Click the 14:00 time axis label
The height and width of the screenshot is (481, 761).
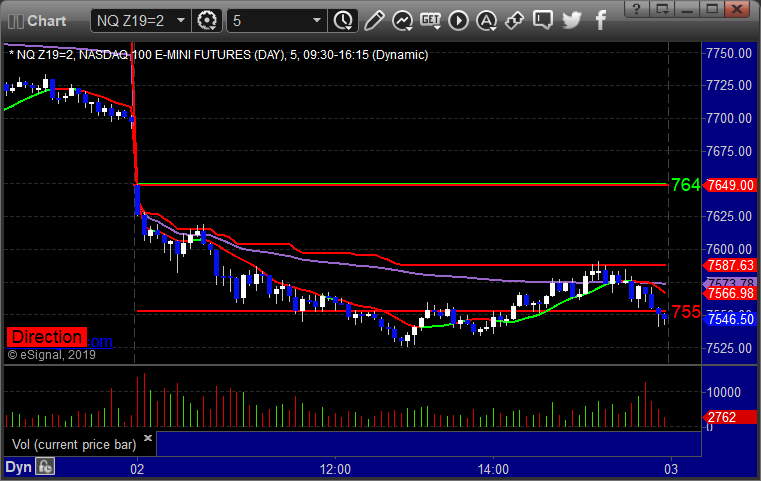point(493,469)
